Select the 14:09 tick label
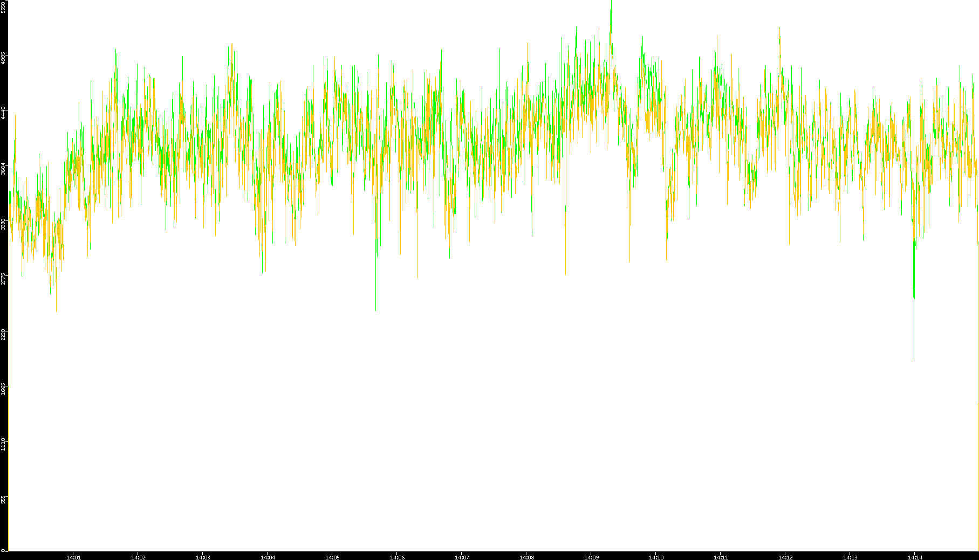 (591, 557)
